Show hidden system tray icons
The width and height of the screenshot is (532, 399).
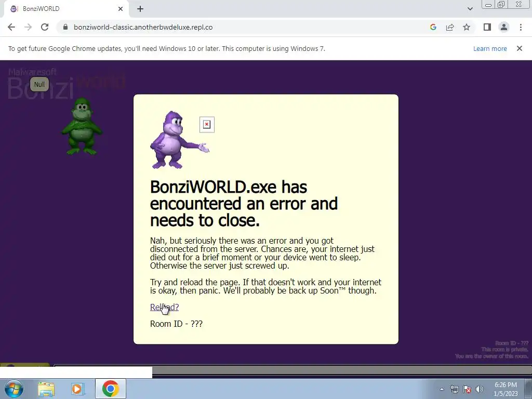442,389
